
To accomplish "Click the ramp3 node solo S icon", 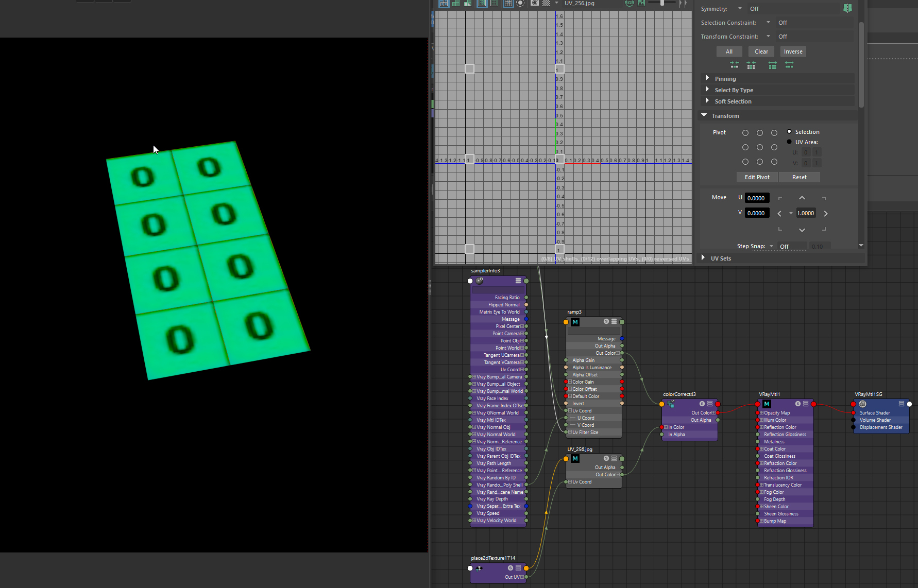I will click(606, 321).
